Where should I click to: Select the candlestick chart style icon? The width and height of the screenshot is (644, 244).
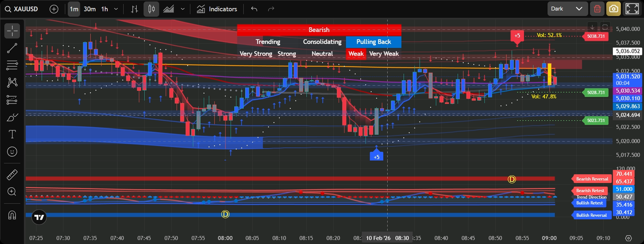(152, 9)
